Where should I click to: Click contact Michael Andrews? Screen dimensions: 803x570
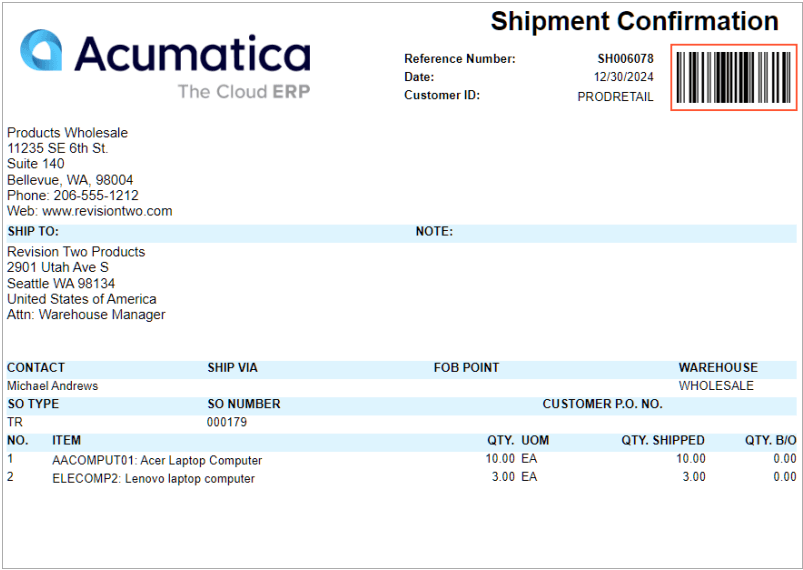(x=52, y=386)
